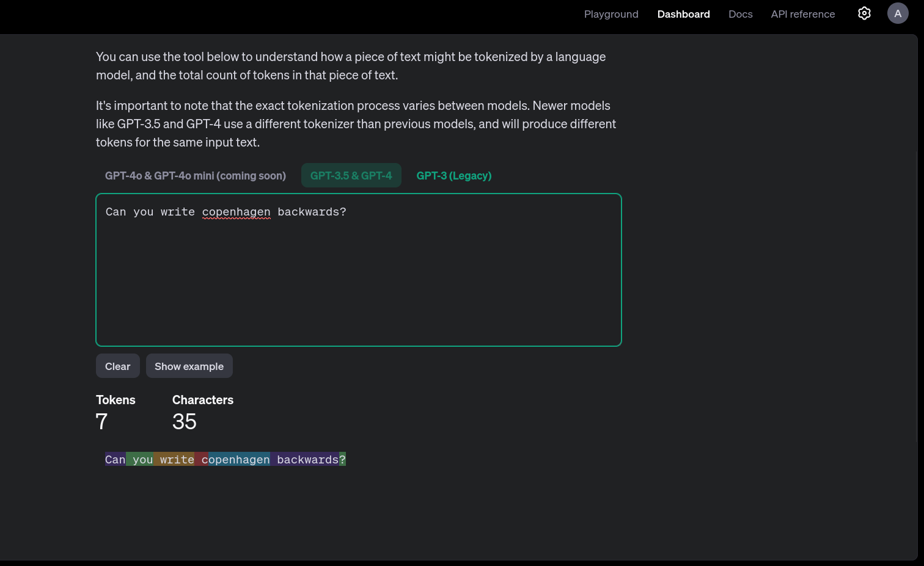Viewport: 924px width, 566px height.
Task: Open the user account avatar menu
Action: (x=898, y=13)
